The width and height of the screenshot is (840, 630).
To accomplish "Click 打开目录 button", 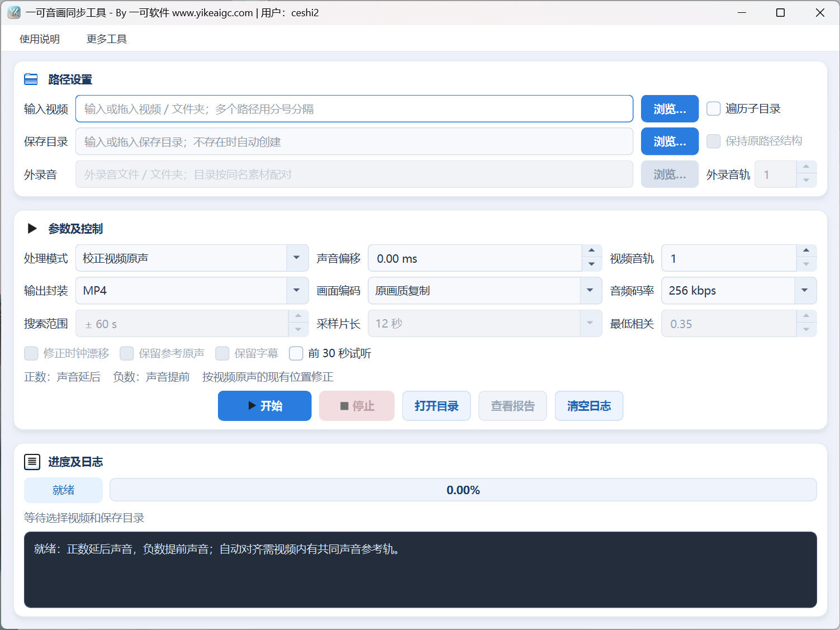I will (x=436, y=406).
